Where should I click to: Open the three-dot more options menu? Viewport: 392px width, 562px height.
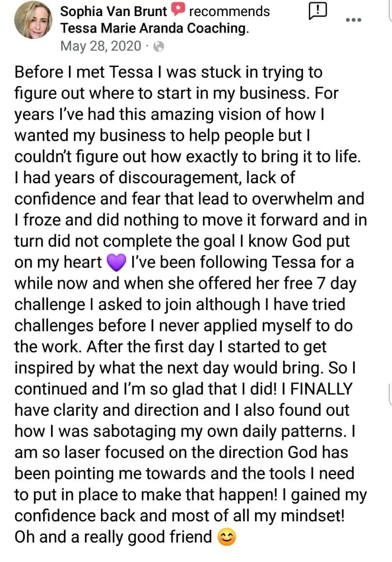click(353, 20)
